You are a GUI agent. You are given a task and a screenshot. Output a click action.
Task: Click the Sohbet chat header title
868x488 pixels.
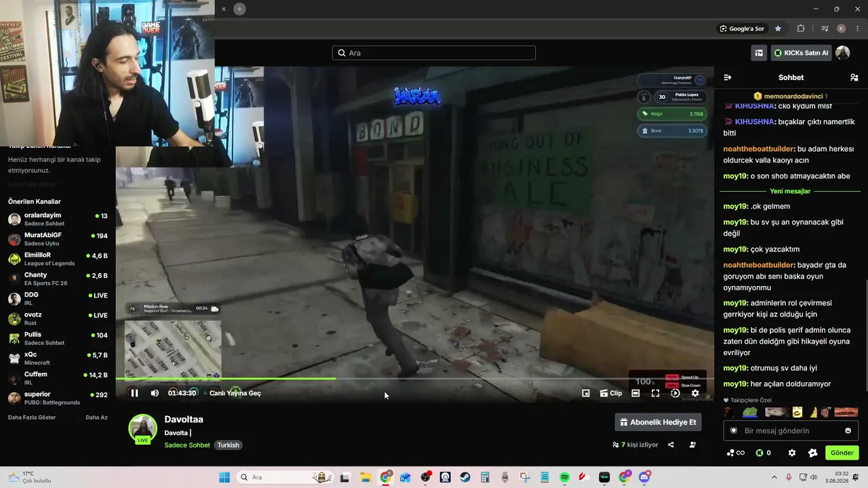[x=791, y=77]
